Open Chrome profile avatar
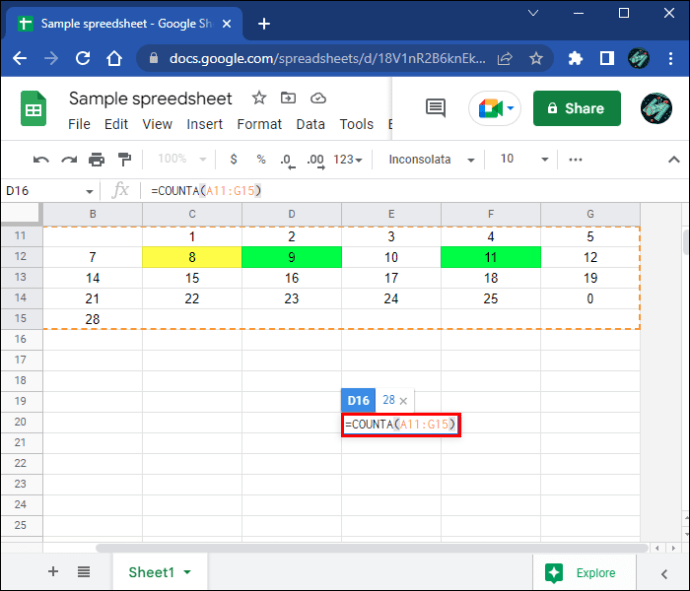This screenshot has height=591, width=690. pos(639,58)
